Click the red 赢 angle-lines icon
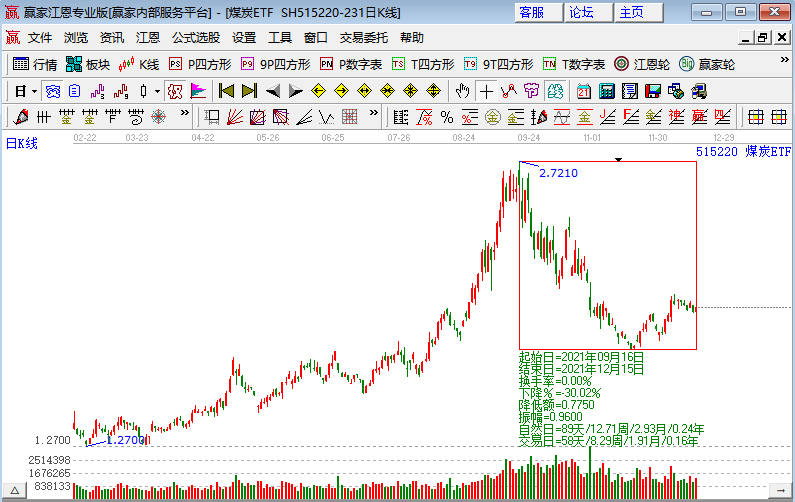This screenshot has width=795, height=502. click(700, 118)
